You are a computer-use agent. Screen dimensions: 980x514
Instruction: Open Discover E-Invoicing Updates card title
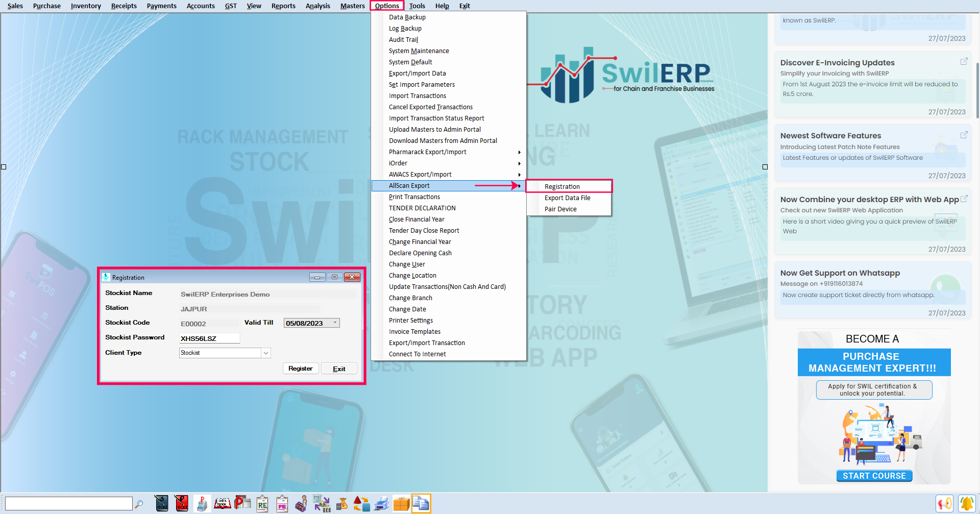(x=837, y=62)
